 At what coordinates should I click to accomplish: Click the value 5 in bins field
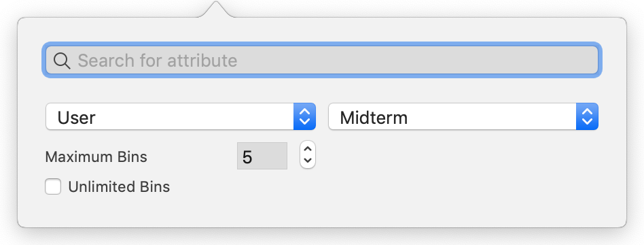coord(247,157)
